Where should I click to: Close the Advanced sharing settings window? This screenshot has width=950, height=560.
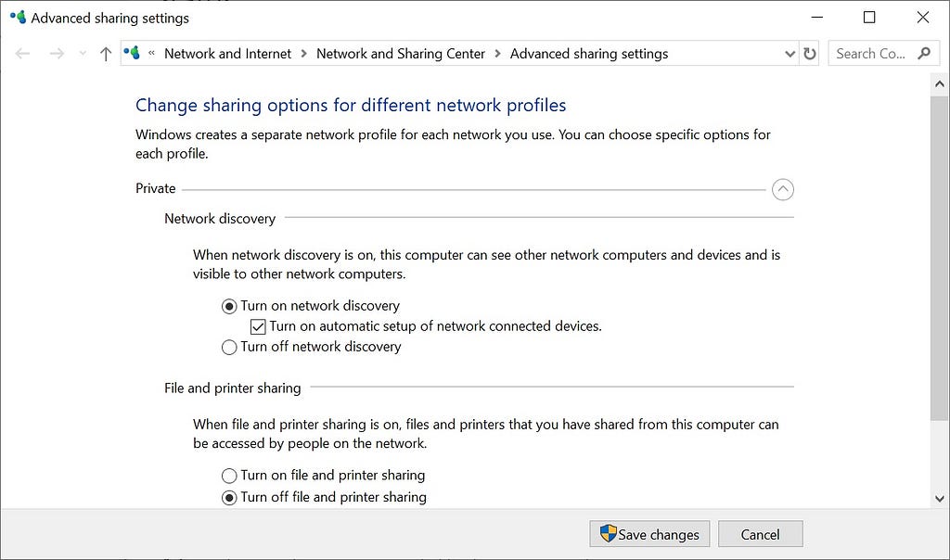(923, 18)
